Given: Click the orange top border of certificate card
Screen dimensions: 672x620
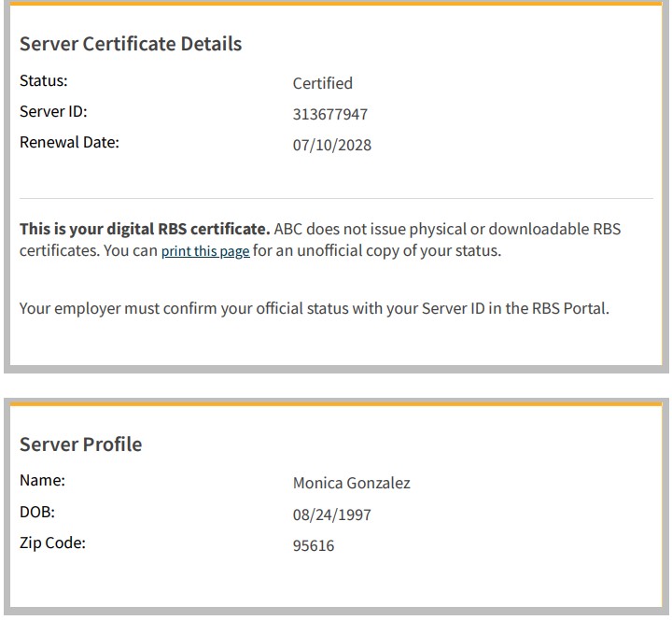Looking at the screenshot, I should tap(336, 4).
